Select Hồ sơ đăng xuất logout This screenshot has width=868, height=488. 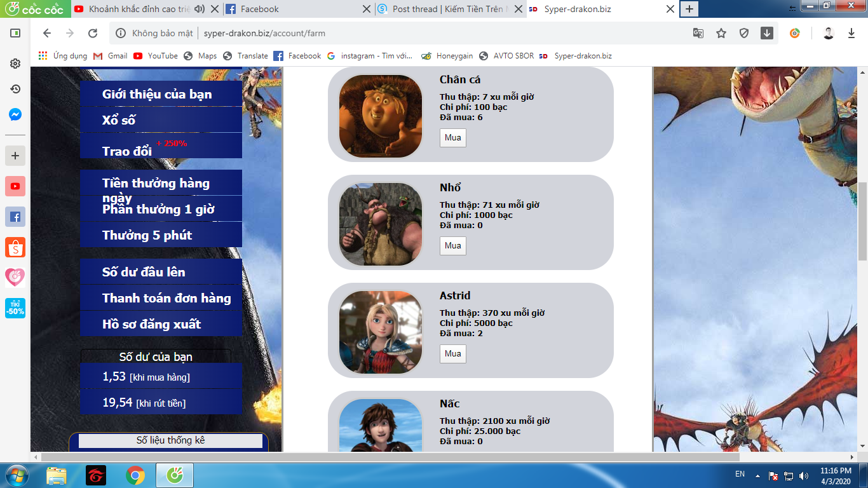point(161,324)
